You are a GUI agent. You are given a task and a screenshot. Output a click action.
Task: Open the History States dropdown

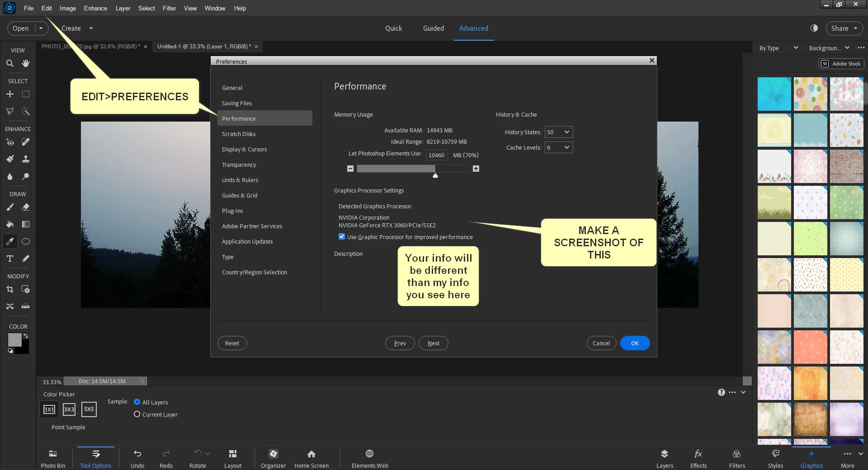pos(559,132)
